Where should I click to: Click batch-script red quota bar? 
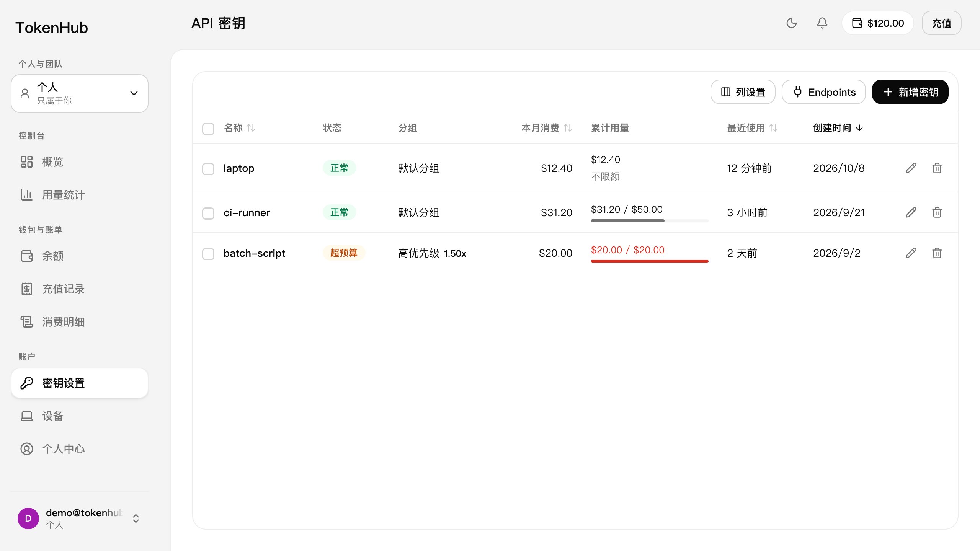pyautogui.click(x=650, y=261)
